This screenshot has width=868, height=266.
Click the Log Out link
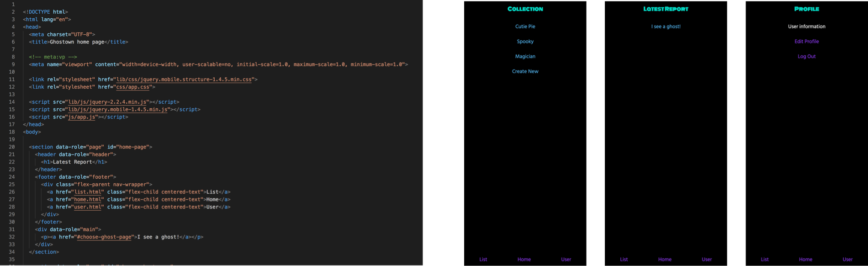tap(806, 57)
